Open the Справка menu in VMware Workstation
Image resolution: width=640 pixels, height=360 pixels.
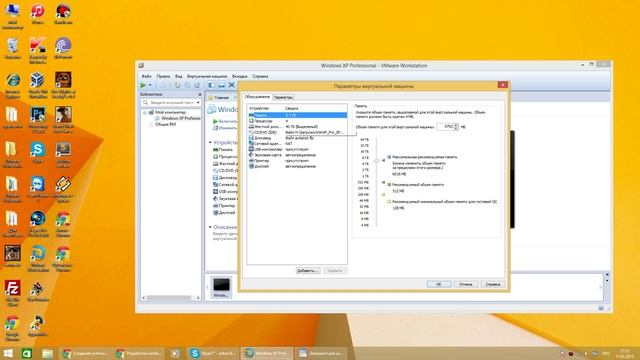[x=260, y=76]
